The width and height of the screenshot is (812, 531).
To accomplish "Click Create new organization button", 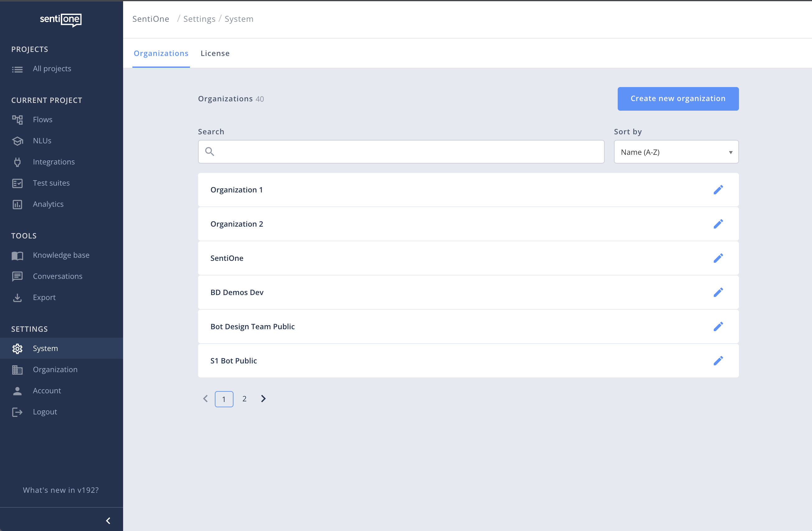I will coord(678,99).
